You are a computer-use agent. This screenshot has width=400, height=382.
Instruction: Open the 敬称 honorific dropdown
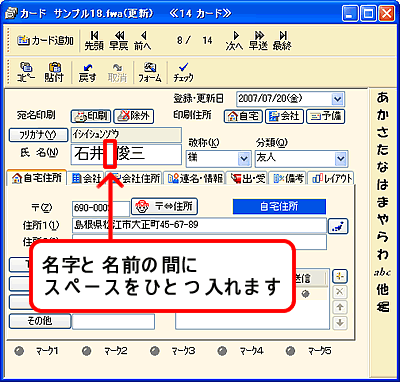[244, 158]
